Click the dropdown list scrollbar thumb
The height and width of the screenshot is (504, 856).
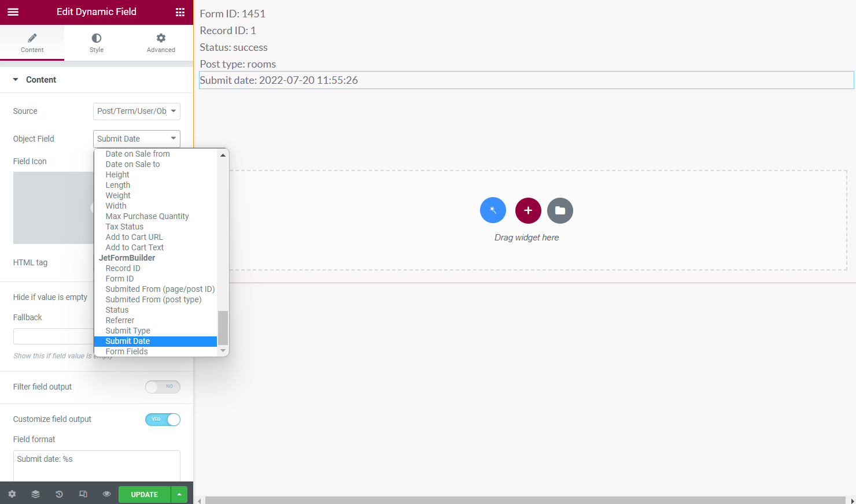click(x=223, y=328)
